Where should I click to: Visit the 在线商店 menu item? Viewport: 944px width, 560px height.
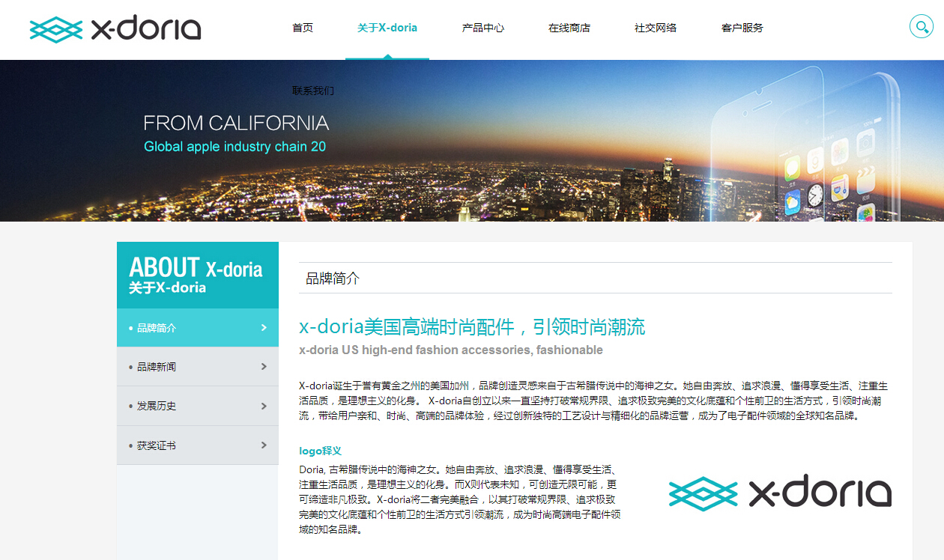(x=569, y=28)
